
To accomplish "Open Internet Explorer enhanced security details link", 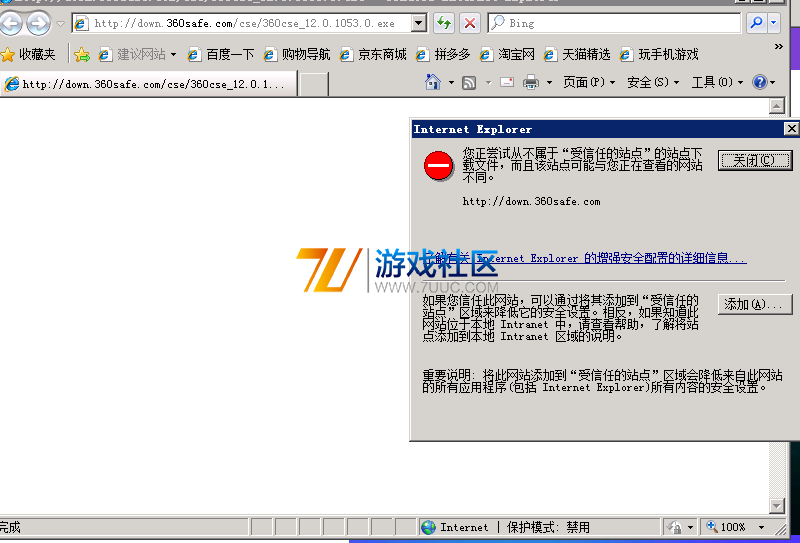I will tap(585, 258).
